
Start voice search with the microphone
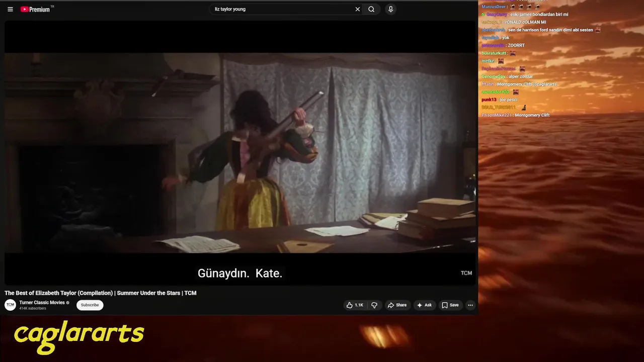pos(390,9)
